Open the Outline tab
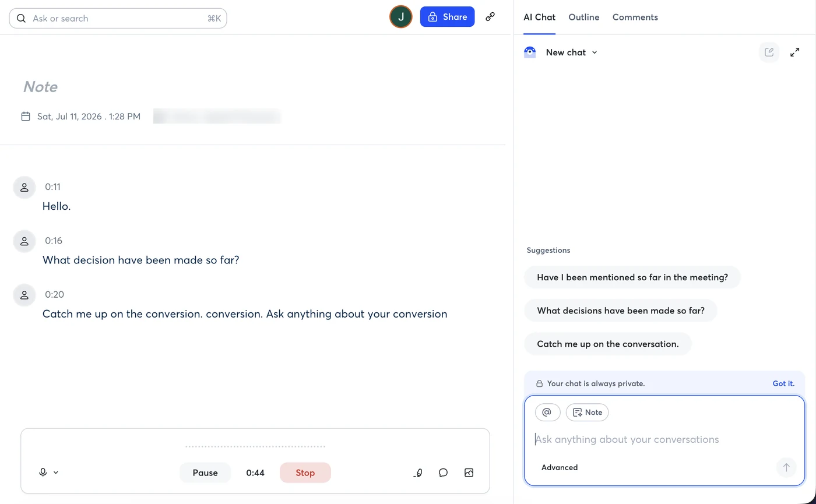Viewport: 816px width, 504px height. (584, 17)
